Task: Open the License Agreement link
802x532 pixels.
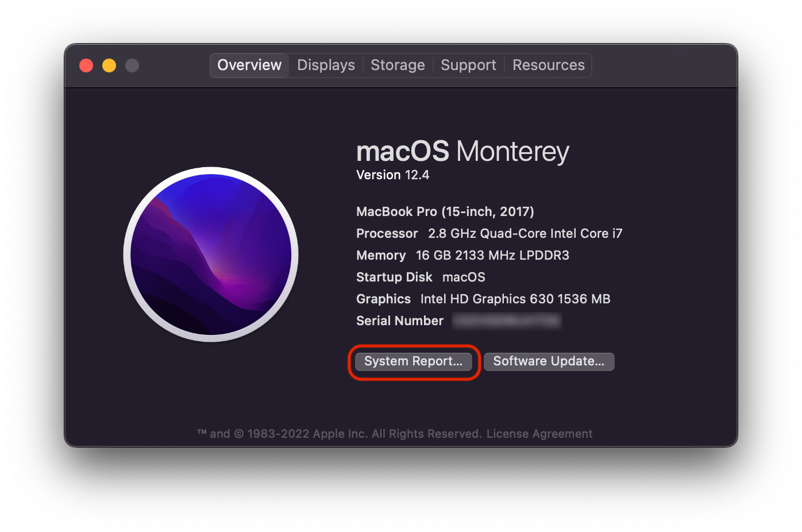Action: (x=539, y=434)
